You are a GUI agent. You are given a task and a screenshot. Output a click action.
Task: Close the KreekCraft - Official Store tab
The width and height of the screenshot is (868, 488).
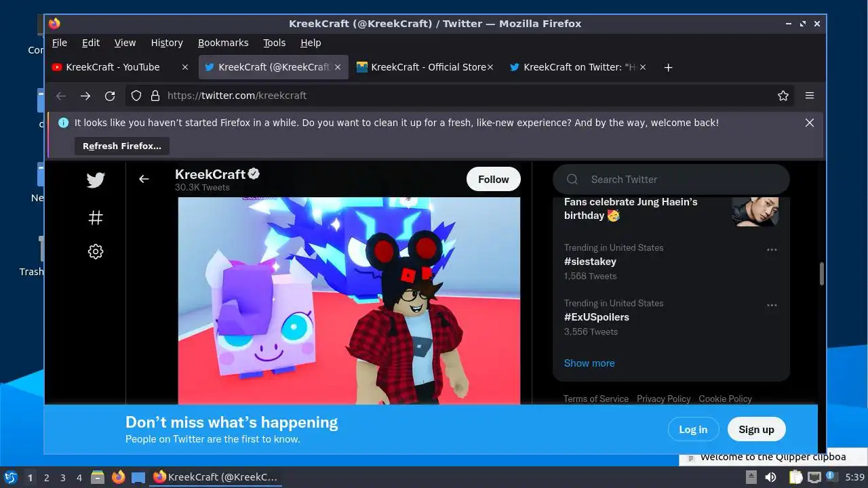490,67
